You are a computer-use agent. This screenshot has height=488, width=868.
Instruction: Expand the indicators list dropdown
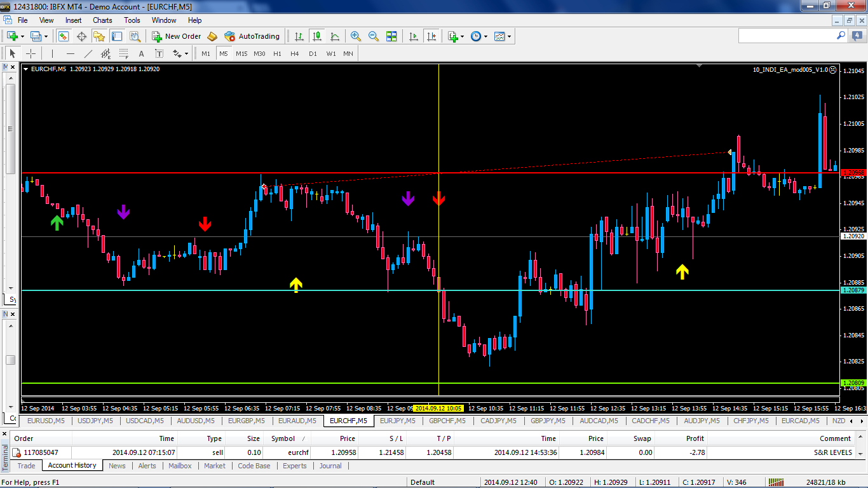coord(463,37)
